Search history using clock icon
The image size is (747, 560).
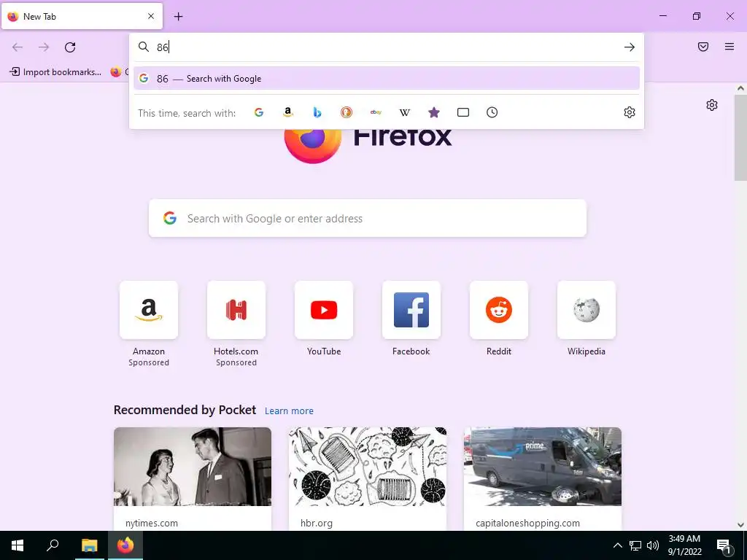pyautogui.click(x=492, y=112)
